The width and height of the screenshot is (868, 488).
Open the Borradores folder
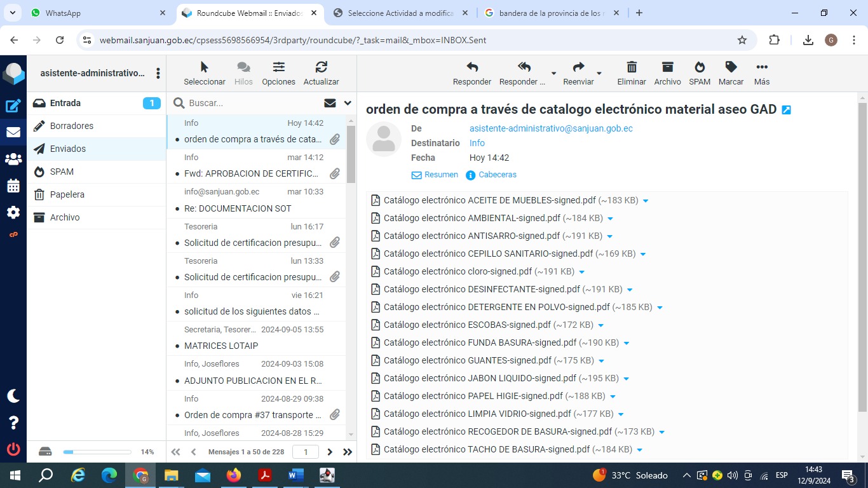click(72, 126)
